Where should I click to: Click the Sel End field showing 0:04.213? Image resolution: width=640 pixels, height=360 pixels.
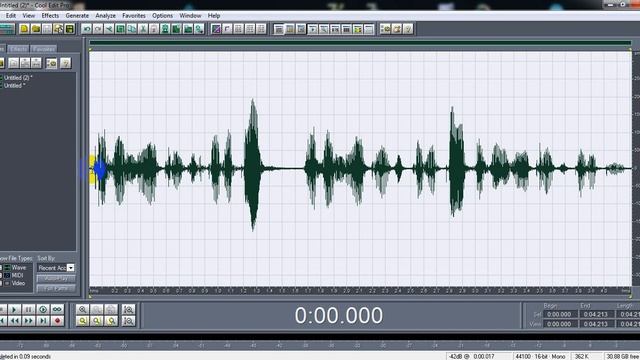click(x=596, y=314)
